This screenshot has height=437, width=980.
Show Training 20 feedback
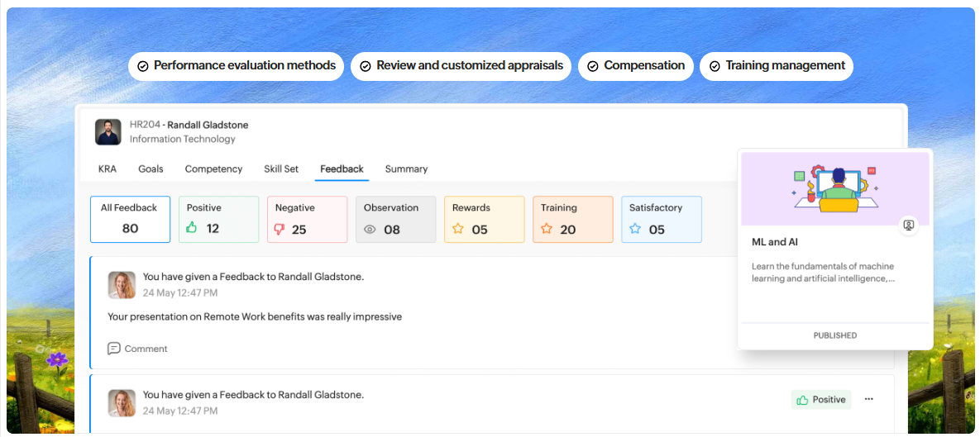coord(573,219)
